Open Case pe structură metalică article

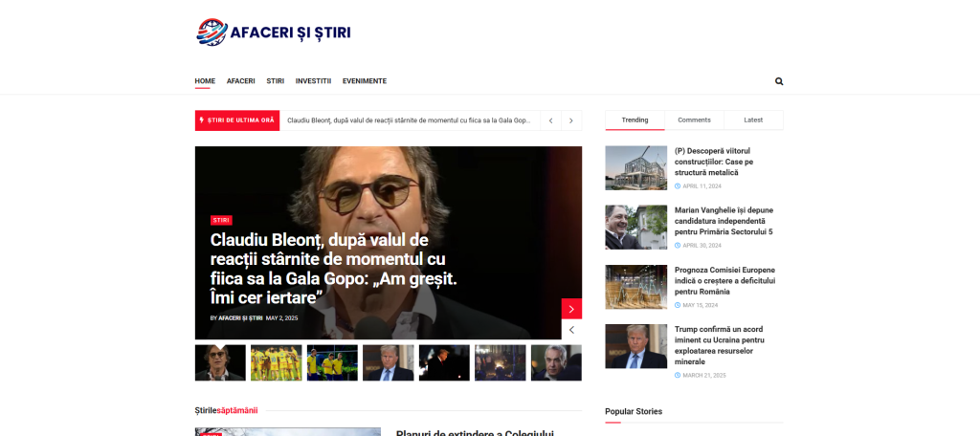coord(712,162)
